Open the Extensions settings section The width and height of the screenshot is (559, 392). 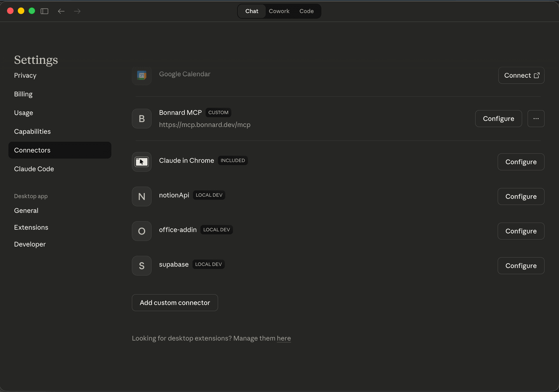(x=31, y=227)
